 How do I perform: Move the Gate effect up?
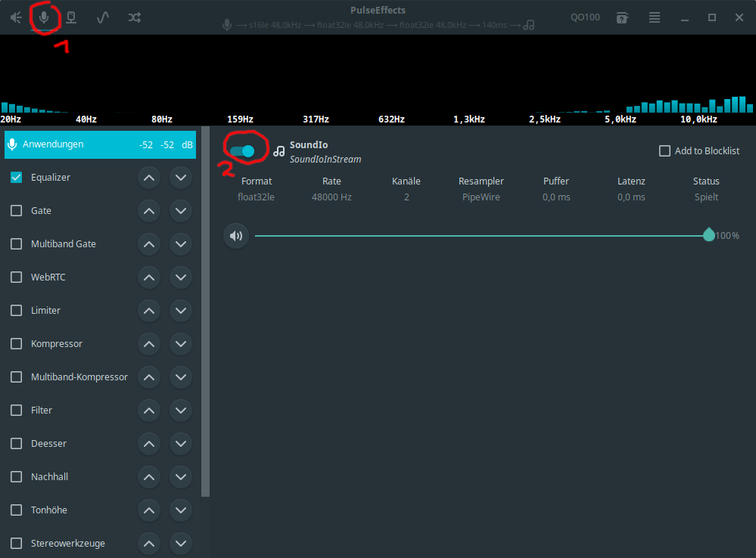149,211
